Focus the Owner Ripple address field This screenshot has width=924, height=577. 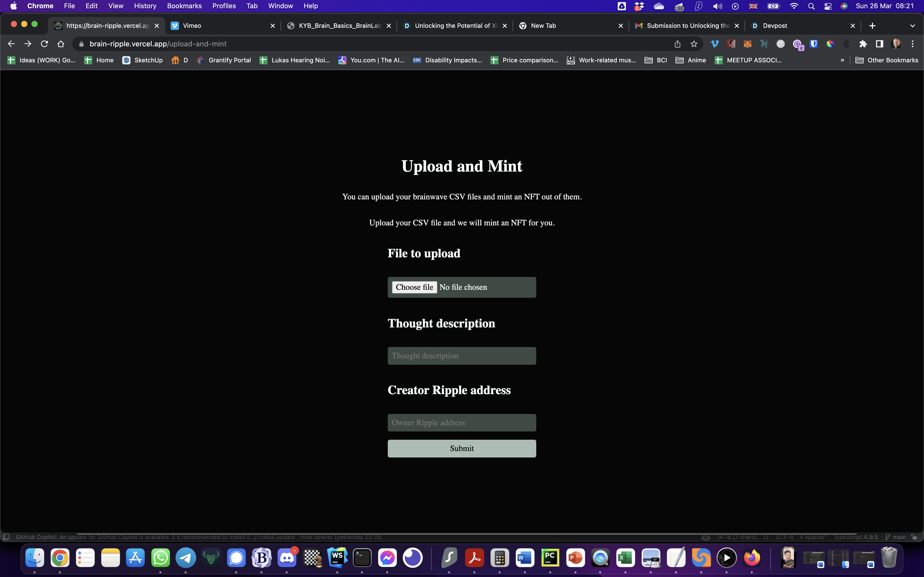coord(462,422)
